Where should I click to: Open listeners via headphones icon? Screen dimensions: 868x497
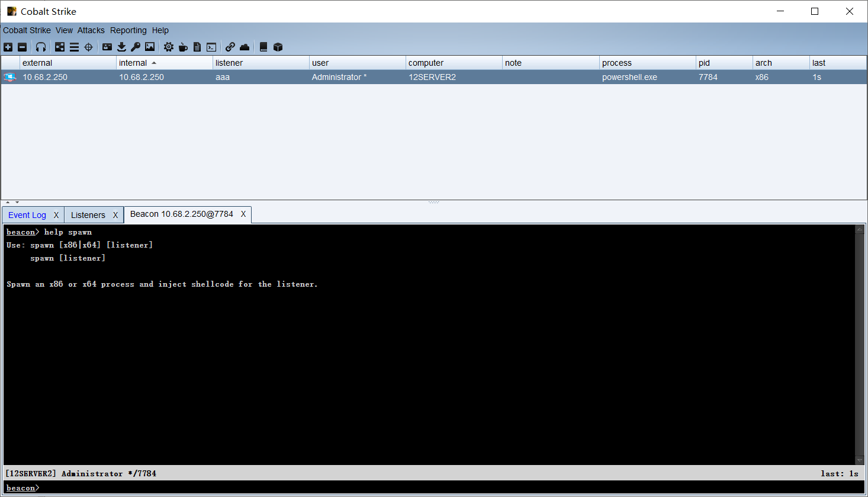(41, 47)
